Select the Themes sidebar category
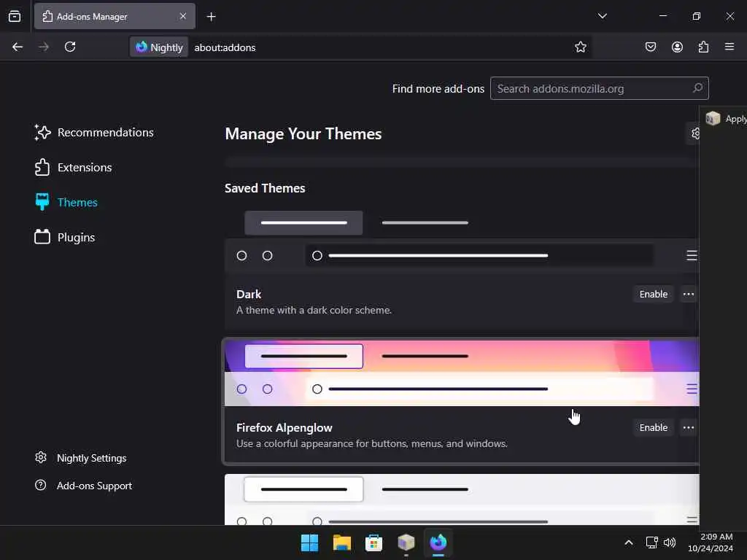Screen dimensions: 747x560 tap(66, 203)
